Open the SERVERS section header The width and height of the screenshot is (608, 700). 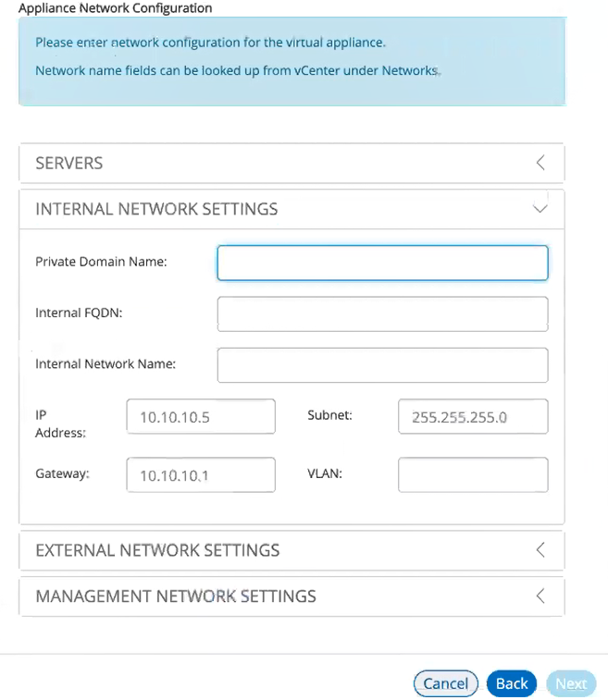coord(292,163)
